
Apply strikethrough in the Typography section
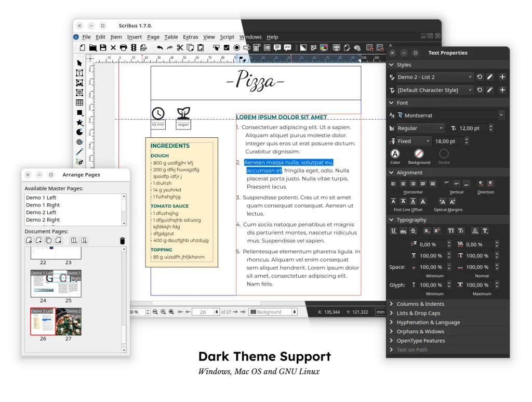[413, 231]
